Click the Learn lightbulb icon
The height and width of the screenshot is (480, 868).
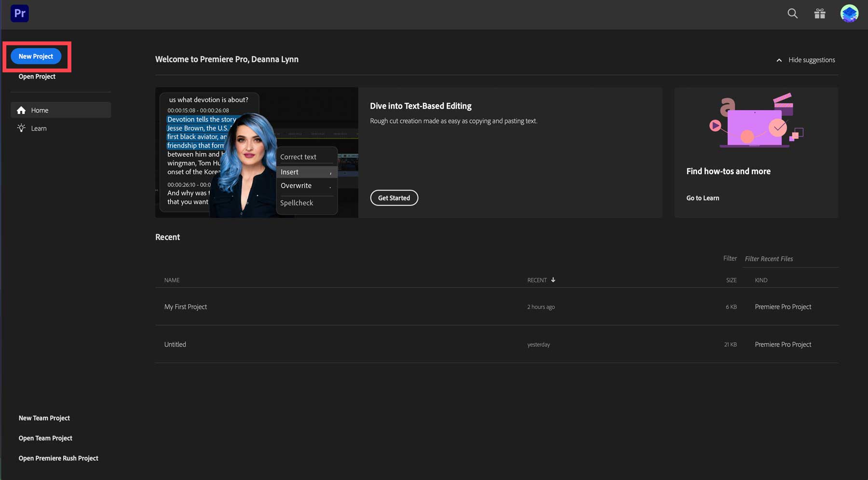click(21, 128)
